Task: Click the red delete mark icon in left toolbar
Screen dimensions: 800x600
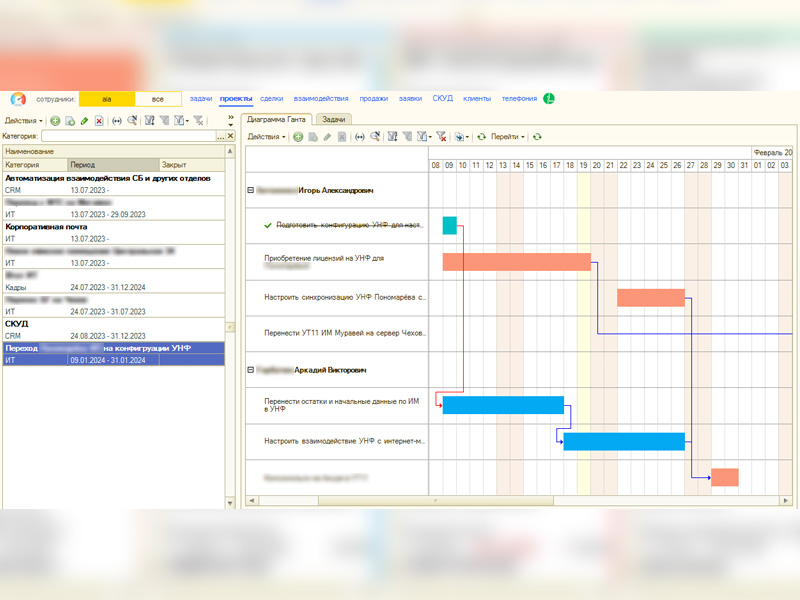Action: (x=99, y=120)
